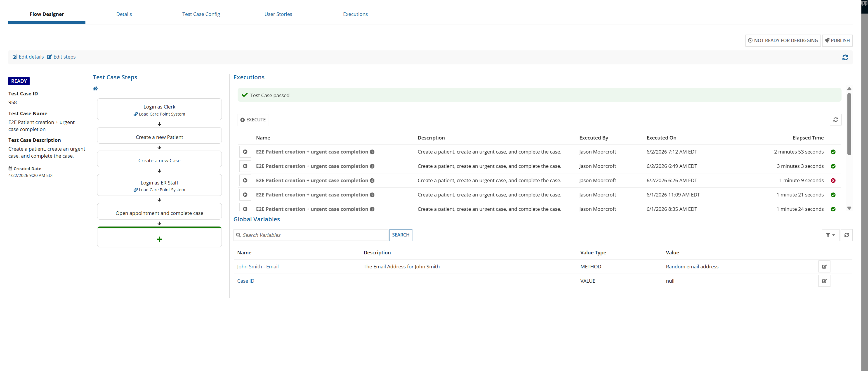Click the Edit details link
This screenshot has height=371, width=868.
pyautogui.click(x=28, y=57)
